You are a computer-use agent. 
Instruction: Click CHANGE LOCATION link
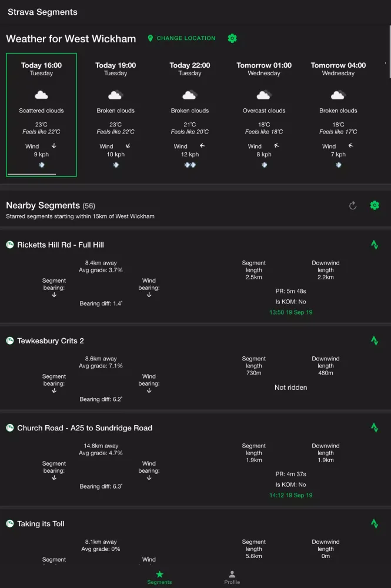pyautogui.click(x=186, y=38)
